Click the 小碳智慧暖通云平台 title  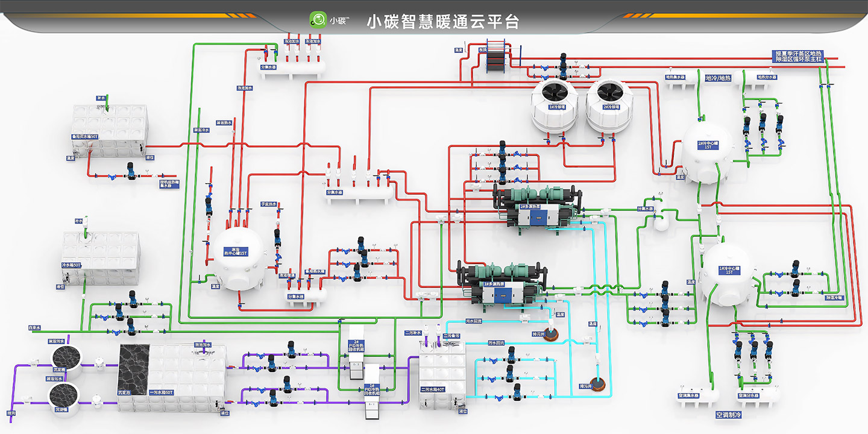tap(442, 22)
